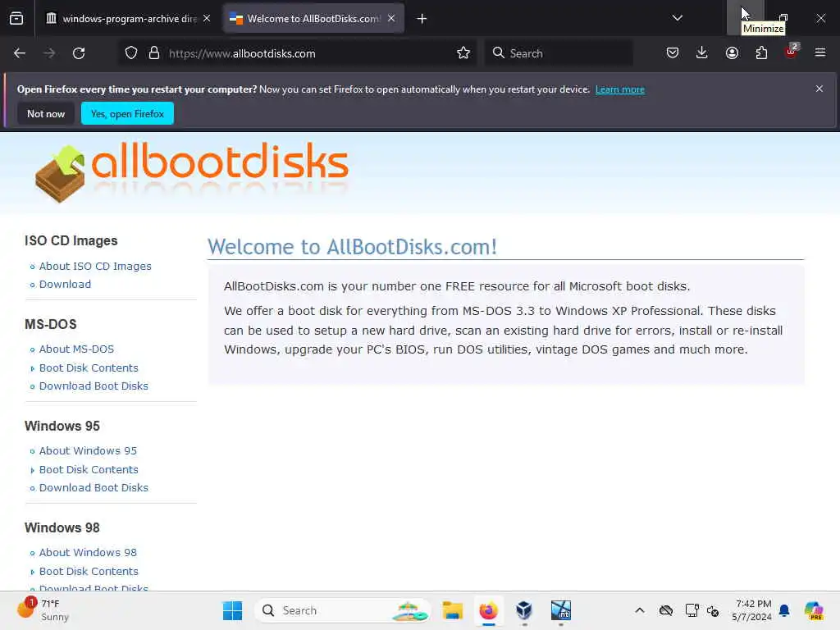Click the OneDrive cloud tray icon
This screenshot has width=840, height=630.
click(x=666, y=610)
